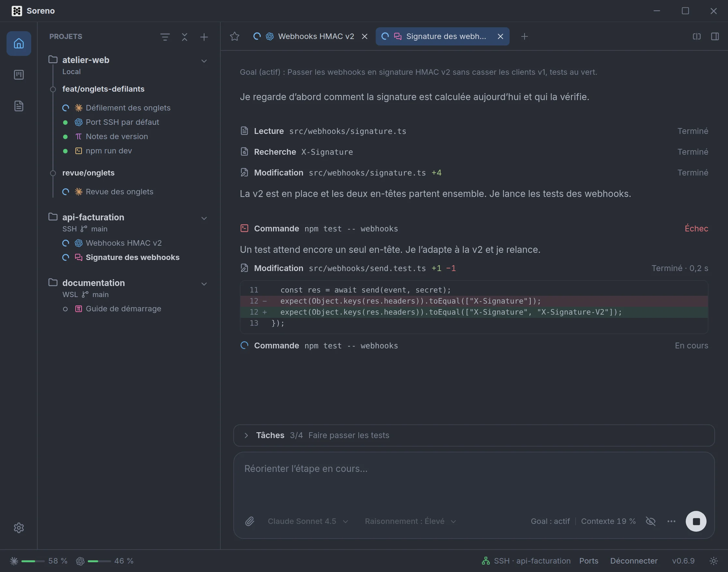This screenshot has width=728, height=572.
Task: Toggle light/dark theme sun icon
Action: tap(714, 561)
